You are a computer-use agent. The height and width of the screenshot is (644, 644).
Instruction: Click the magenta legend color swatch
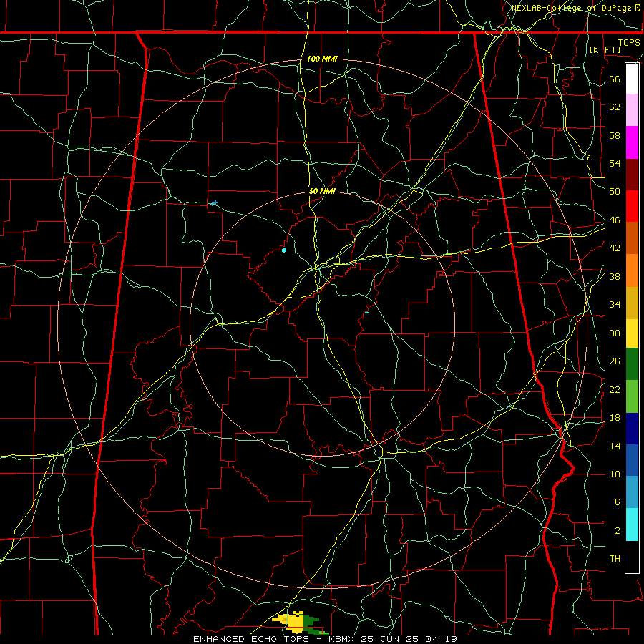[x=632, y=142]
